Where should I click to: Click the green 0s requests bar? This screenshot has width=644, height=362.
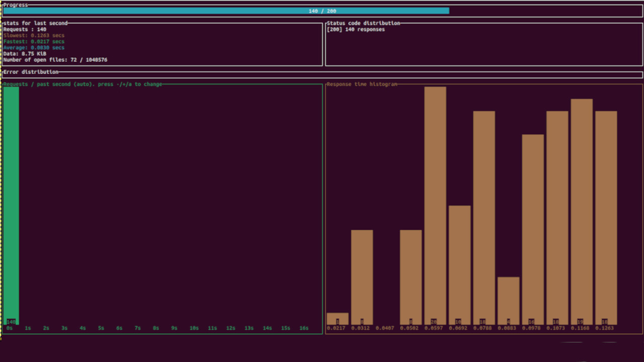pyautogui.click(x=11, y=206)
